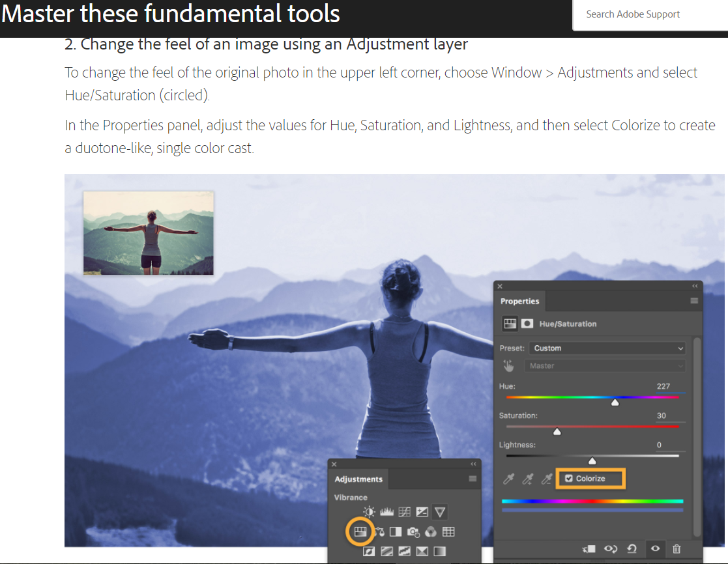Click the 'Master these fundamental tools' heading

point(171,14)
